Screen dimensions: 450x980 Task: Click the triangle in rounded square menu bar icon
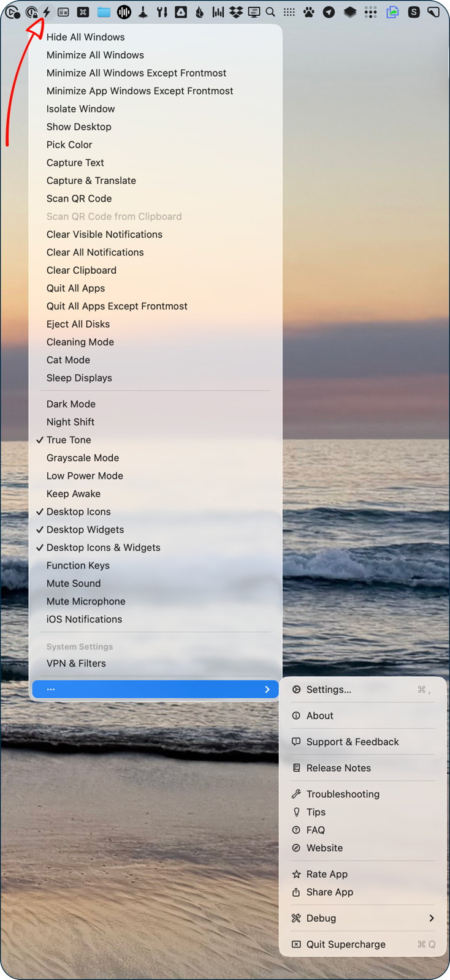(181, 12)
